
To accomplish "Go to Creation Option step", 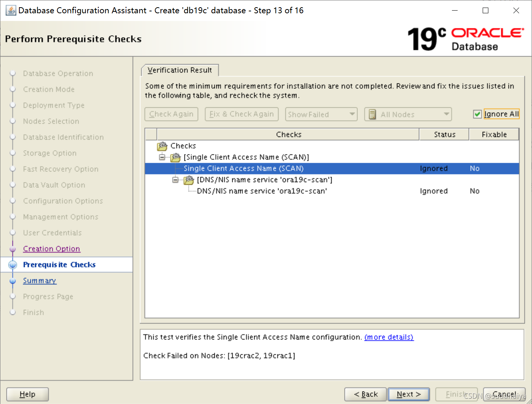I will tap(52, 249).
